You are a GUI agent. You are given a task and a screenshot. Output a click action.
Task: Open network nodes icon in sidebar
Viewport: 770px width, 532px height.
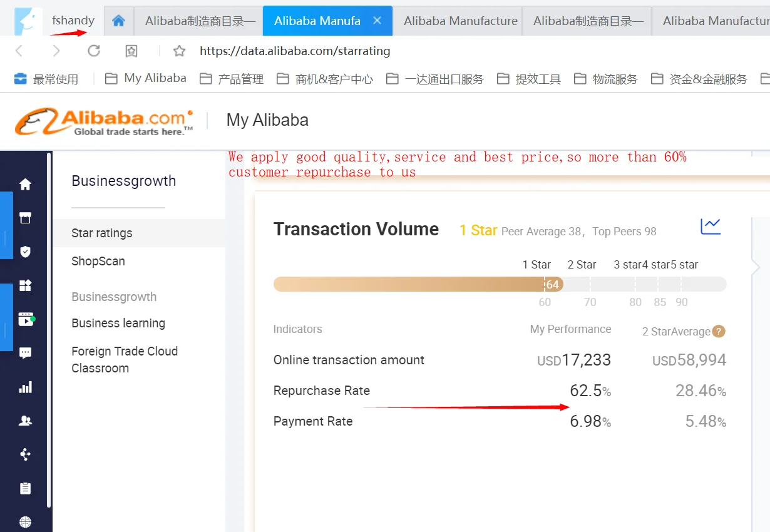point(25,454)
